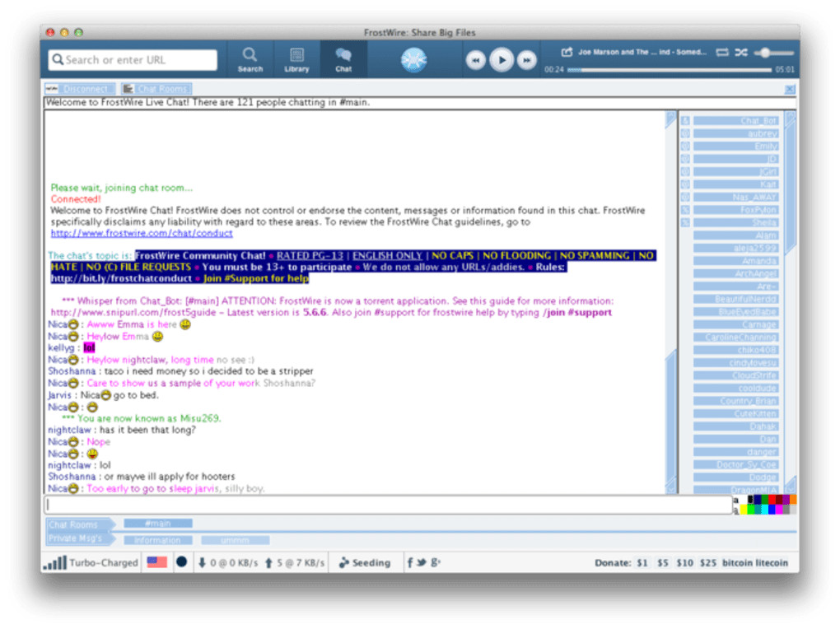
Task: Click the @ operator icon beside aubrey
Action: 685,133
